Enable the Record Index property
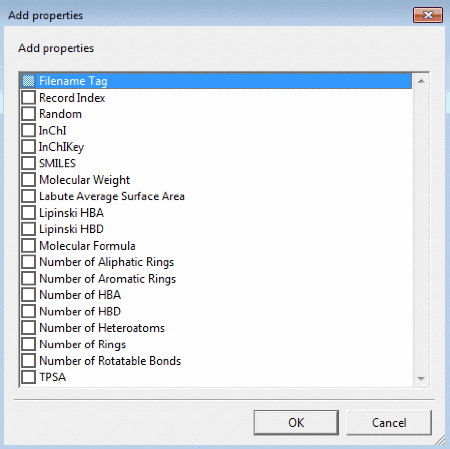 coord(28,97)
